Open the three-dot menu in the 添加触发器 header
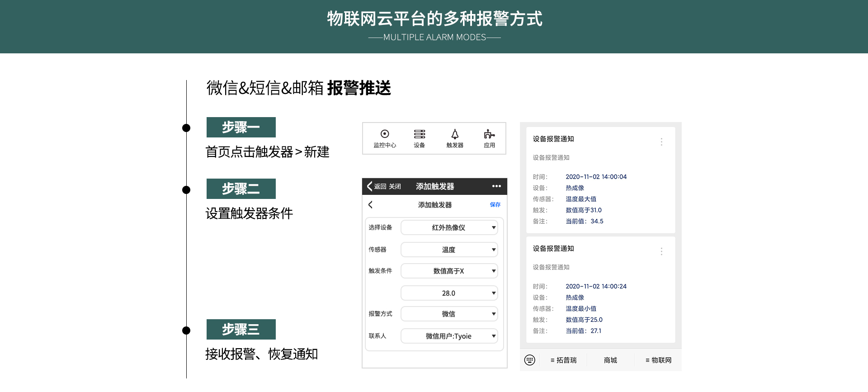The height and width of the screenshot is (392, 868). [x=496, y=186]
